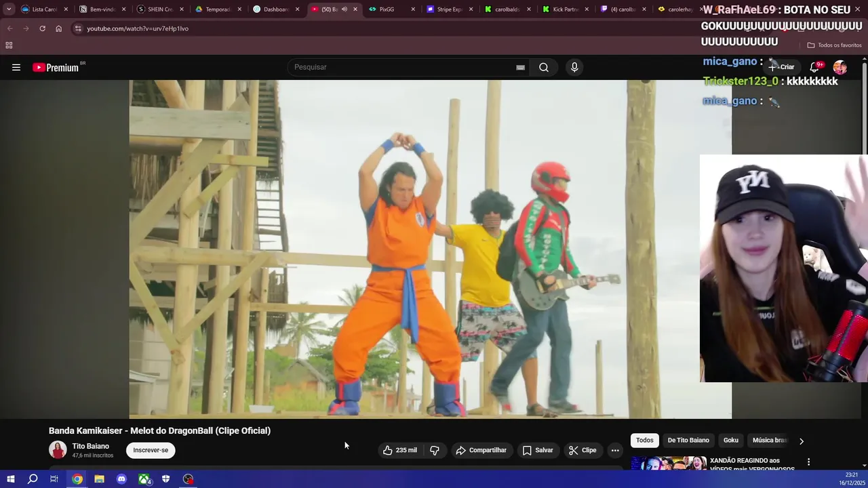Open Todos os favoritos folder

pos(834,45)
